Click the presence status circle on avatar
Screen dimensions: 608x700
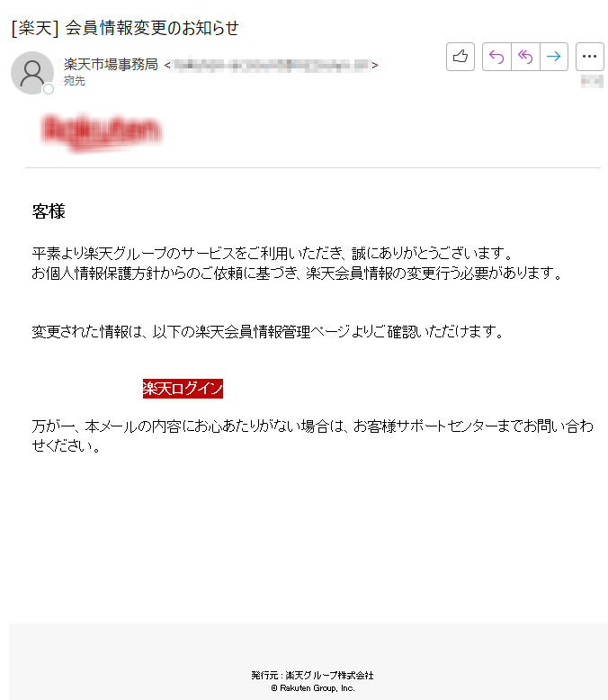click(x=49, y=89)
